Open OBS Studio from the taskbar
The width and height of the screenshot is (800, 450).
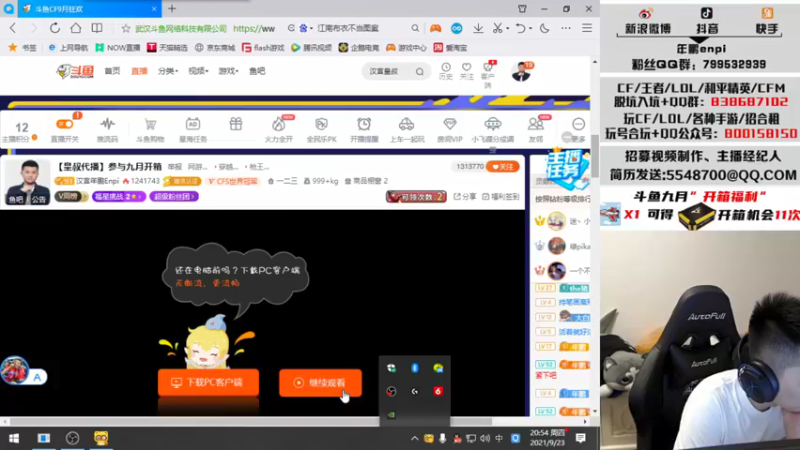72,438
